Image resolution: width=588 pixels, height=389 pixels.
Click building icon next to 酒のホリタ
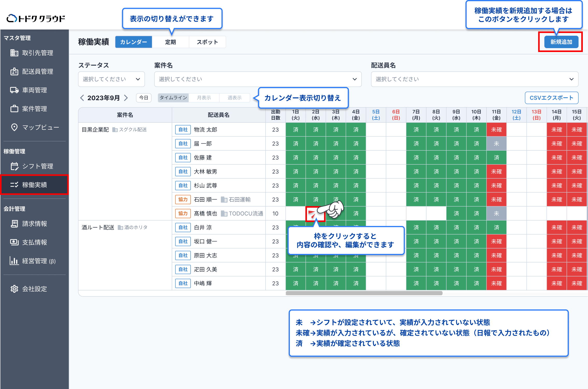click(120, 227)
